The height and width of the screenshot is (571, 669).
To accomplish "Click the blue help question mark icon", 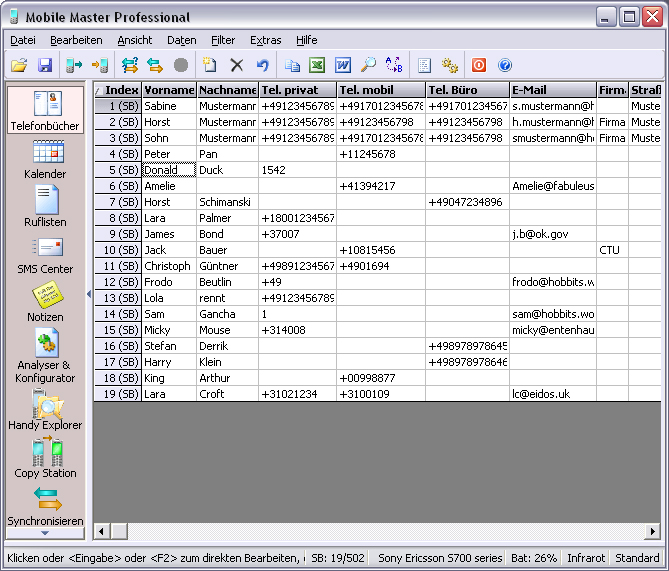I will click(505, 65).
